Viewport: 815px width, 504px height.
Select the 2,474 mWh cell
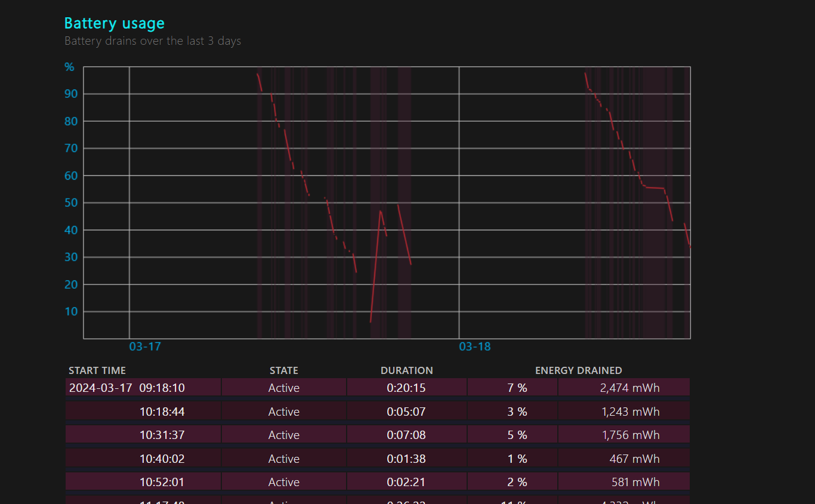tap(624, 387)
